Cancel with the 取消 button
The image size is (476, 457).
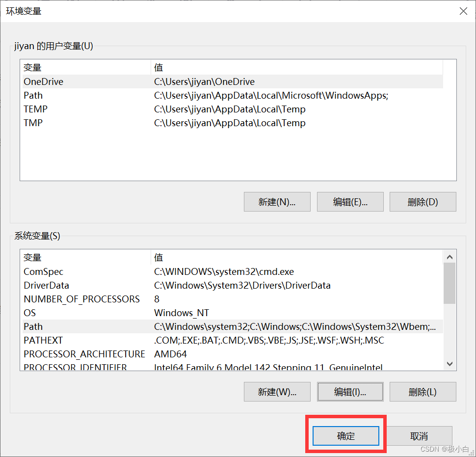[419, 436]
